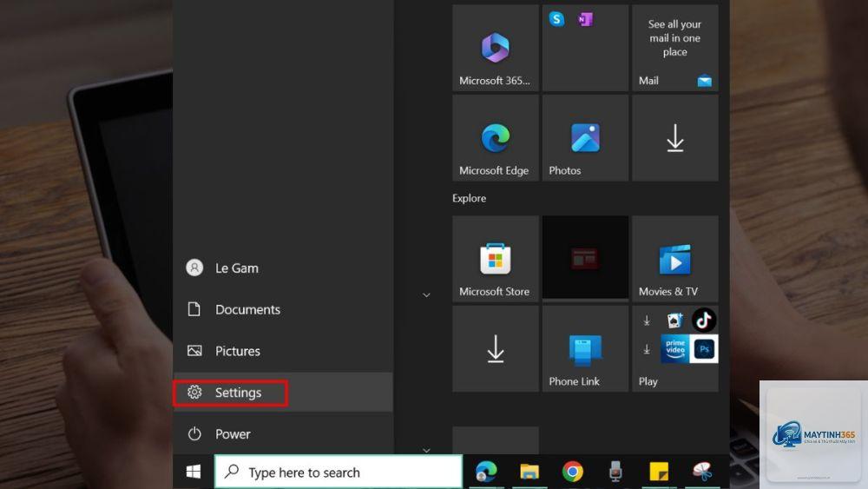Open Sticky Notes from the taskbar

pos(659,472)
